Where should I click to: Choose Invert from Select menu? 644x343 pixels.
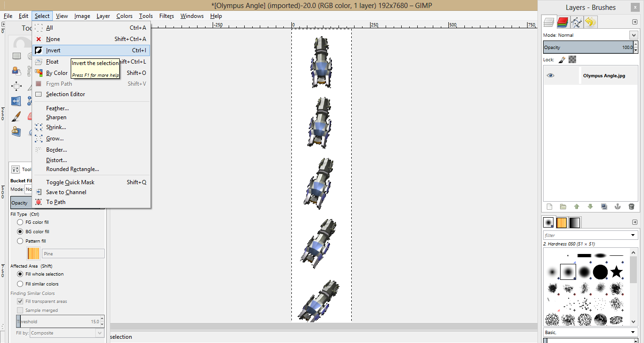pyautogui.click(x=91, y=50)
